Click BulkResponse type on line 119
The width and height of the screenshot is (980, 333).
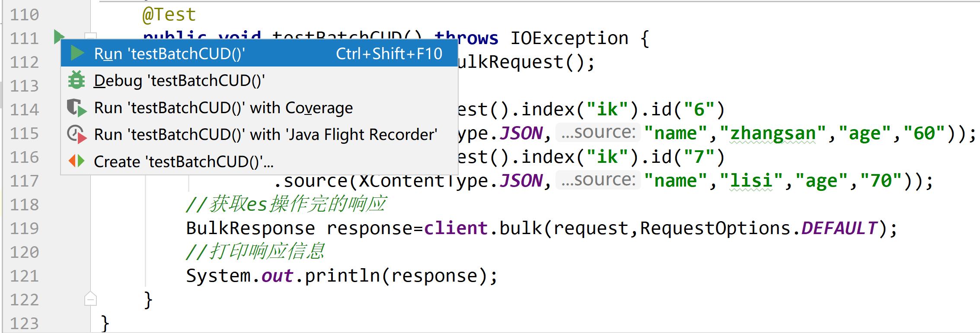(x=251, y=228)
